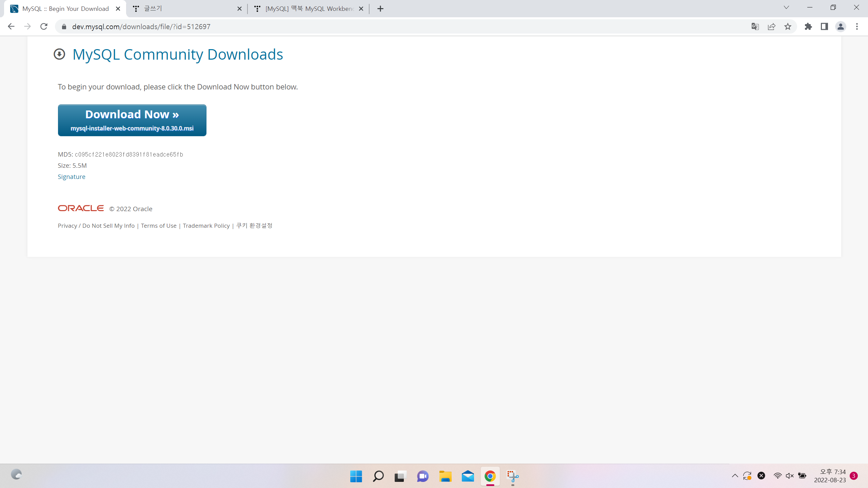
Task: Launch the Teams Chat taskbar icon
Action: click(423, 476)
